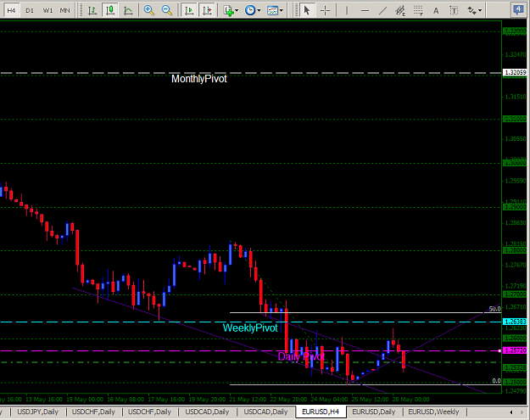This screenshot has height=420, width=530.
Task: Click the 28 May 00:00 time label
Action: point(410,400)
